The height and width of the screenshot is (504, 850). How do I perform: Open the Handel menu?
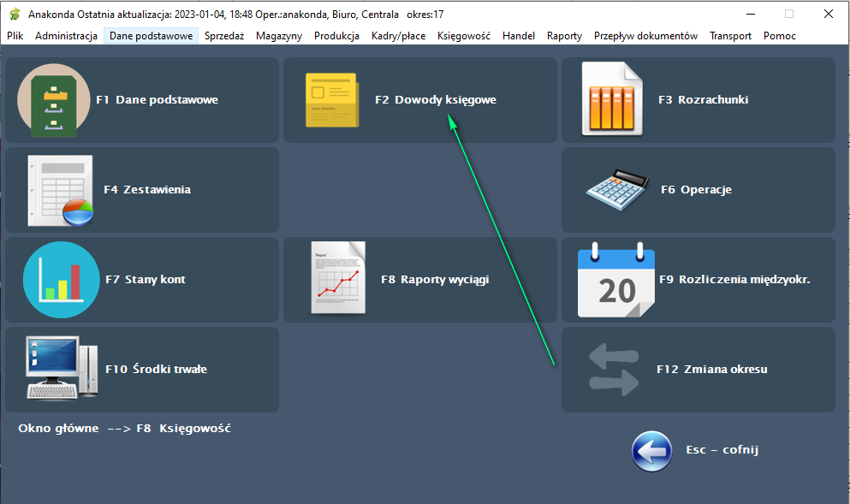point(519,36)
